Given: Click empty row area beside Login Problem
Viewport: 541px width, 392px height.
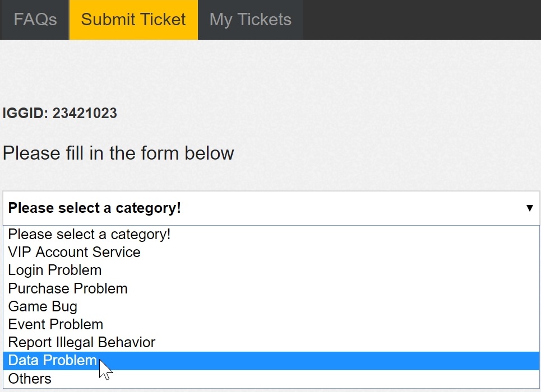Looking at the screenshot, I should (x=321, y=270).
